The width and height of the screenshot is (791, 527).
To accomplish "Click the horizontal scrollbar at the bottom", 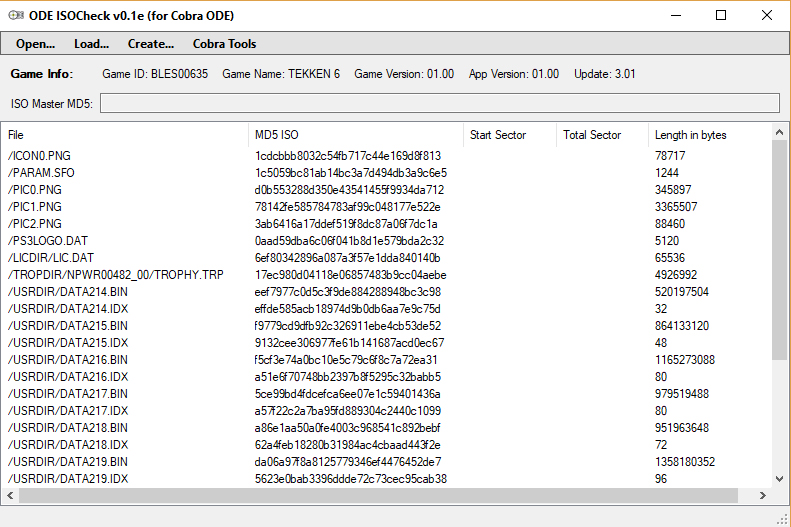I will click(x=378, y=495).
